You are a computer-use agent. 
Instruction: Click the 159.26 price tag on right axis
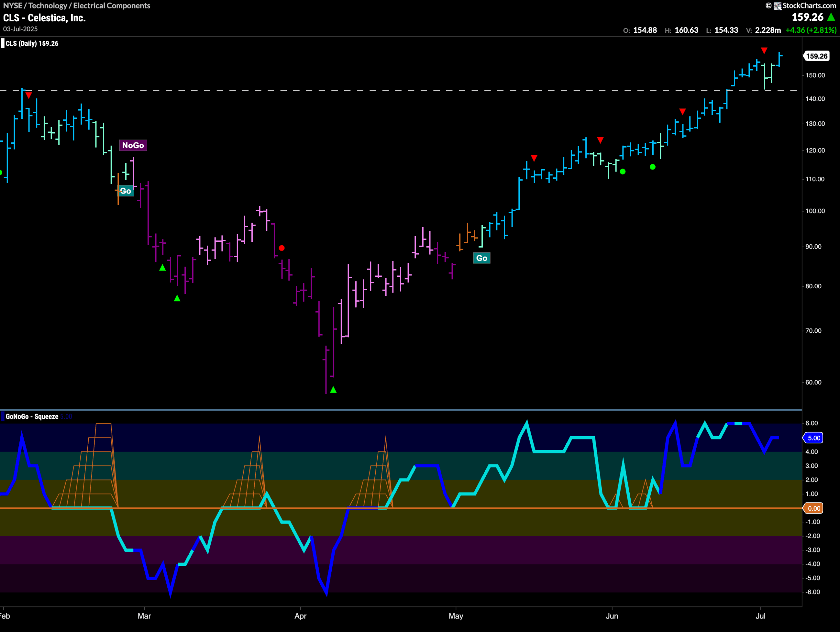coord(816,56)
